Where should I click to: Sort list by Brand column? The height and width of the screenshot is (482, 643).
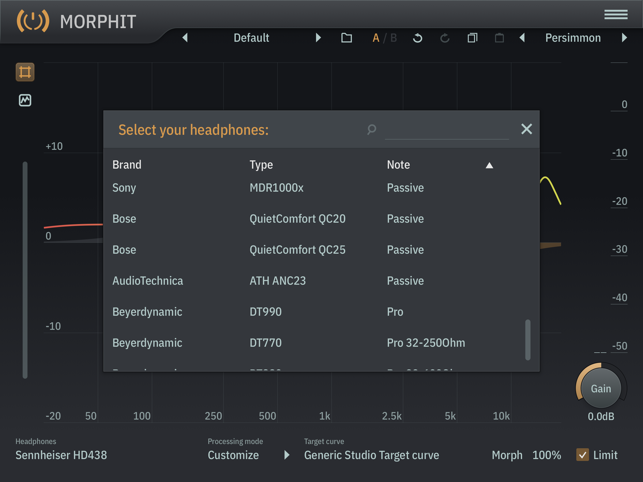coord(127,165)
